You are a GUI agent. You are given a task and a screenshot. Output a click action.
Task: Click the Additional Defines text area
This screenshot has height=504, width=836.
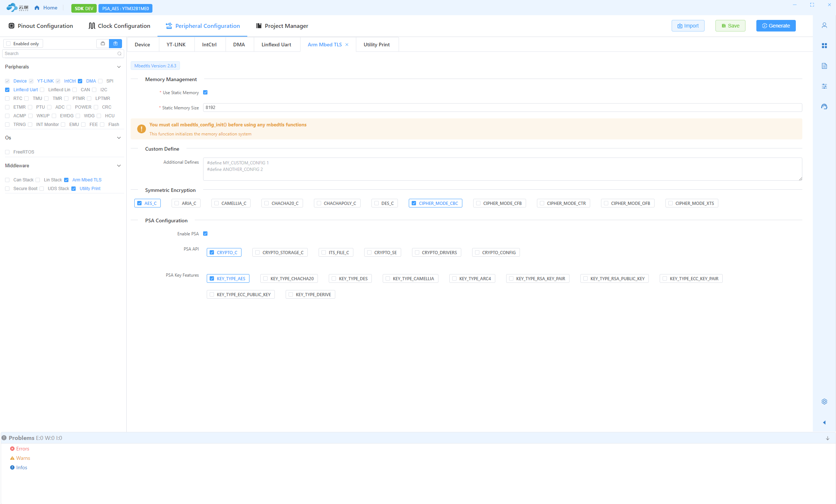[503, 169]
